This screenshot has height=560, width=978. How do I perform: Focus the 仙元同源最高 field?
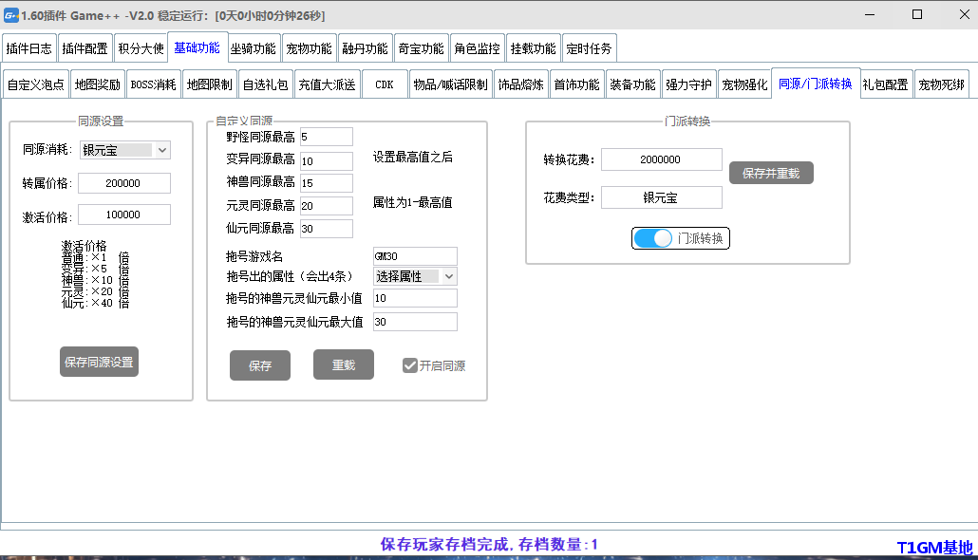click(x=327, y=229)
